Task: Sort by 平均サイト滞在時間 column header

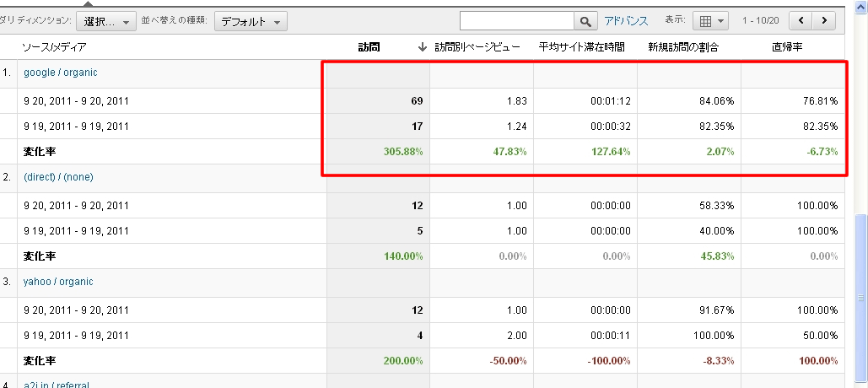Action: click(x=581, y=47)
